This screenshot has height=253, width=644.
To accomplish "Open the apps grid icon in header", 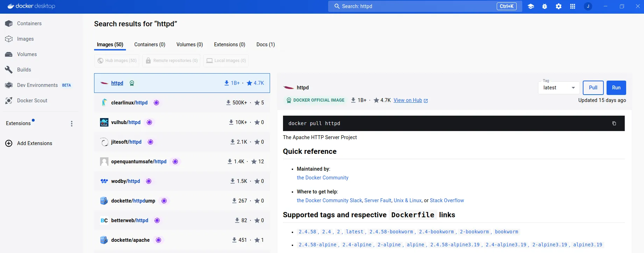I will (x=573, y=6).
